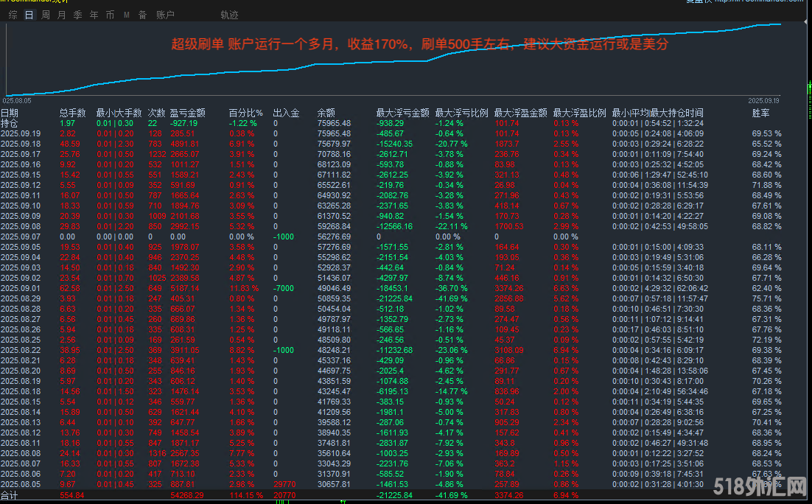Click the 次数 column header

tap(156, 113)
